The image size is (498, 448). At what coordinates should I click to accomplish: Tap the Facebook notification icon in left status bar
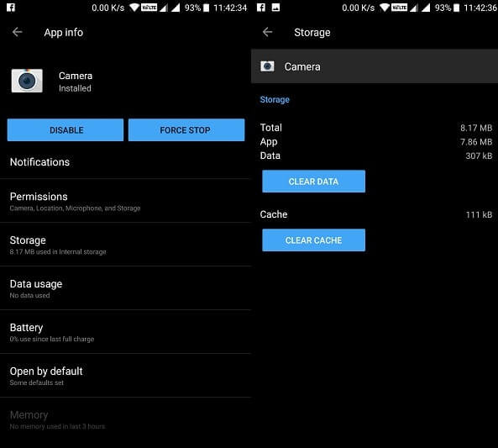pyautogui.click(x=11, y=8)
